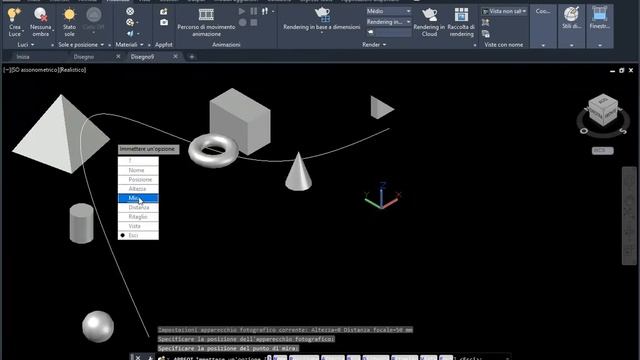Restore the drawing viewport window
The height and width of the screenshot is (360, 640).
coord(621,71)
